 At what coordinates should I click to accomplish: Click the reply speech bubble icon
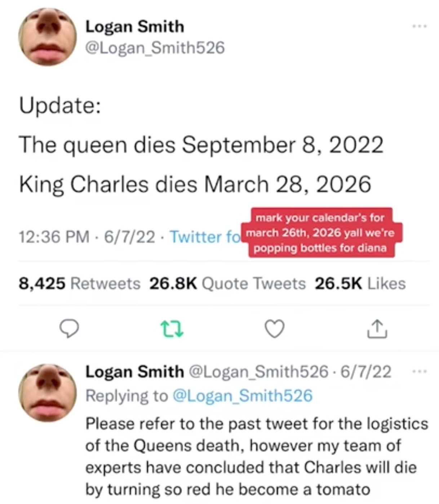coord(69,328)
